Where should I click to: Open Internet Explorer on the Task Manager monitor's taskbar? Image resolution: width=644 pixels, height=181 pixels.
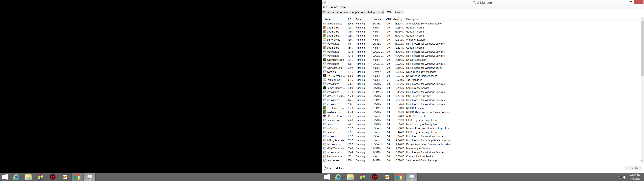[x=338, y=177]
